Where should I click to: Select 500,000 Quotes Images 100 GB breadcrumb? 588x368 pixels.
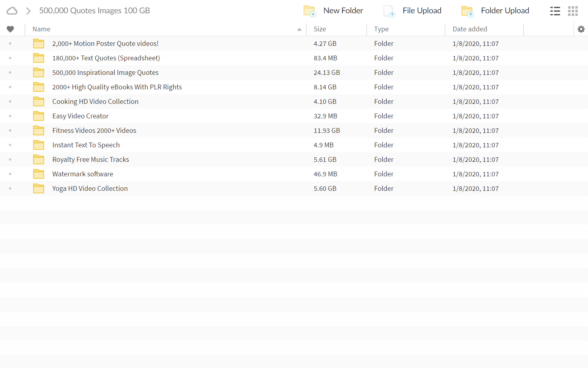[95, 11]
